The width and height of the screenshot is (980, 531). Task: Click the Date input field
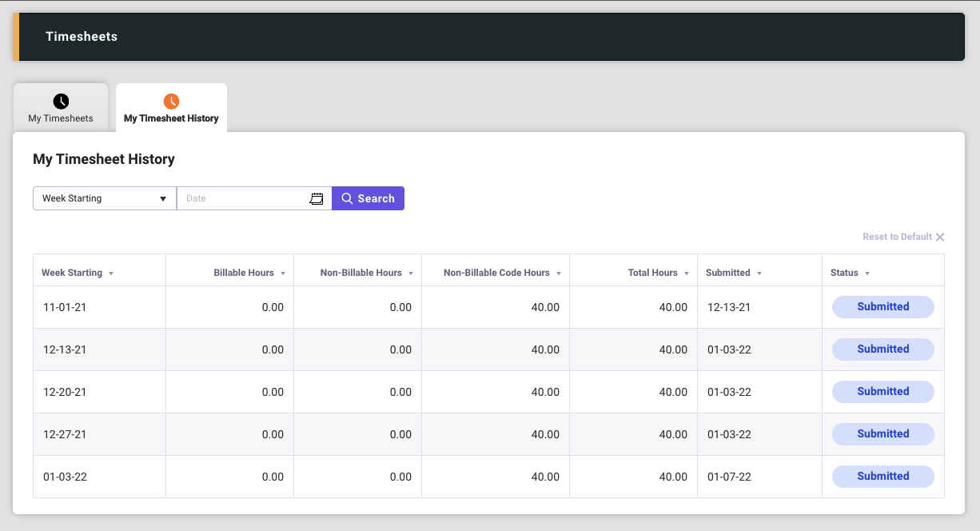click(x=244, y=198)
